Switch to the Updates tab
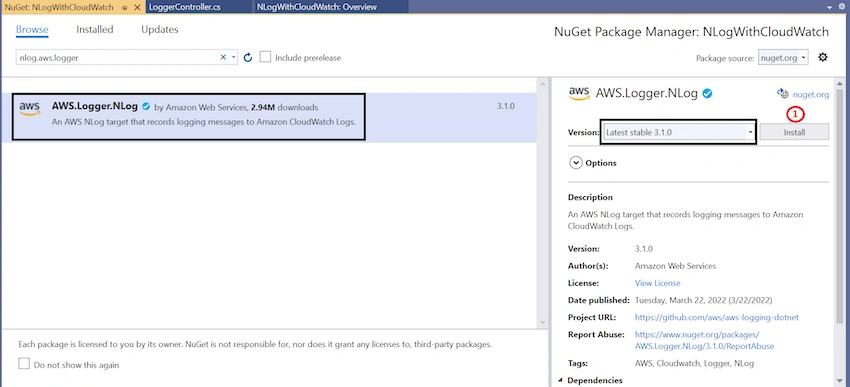 [x=159, y=29]
